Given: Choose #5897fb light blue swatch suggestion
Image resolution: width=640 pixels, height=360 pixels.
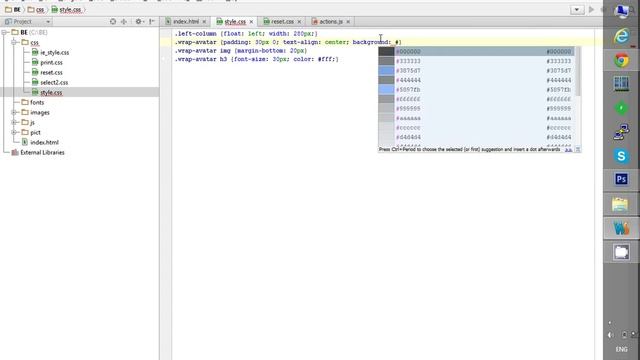Looking at the screenshot, I should pyautogui.click(x=386, y=90).
